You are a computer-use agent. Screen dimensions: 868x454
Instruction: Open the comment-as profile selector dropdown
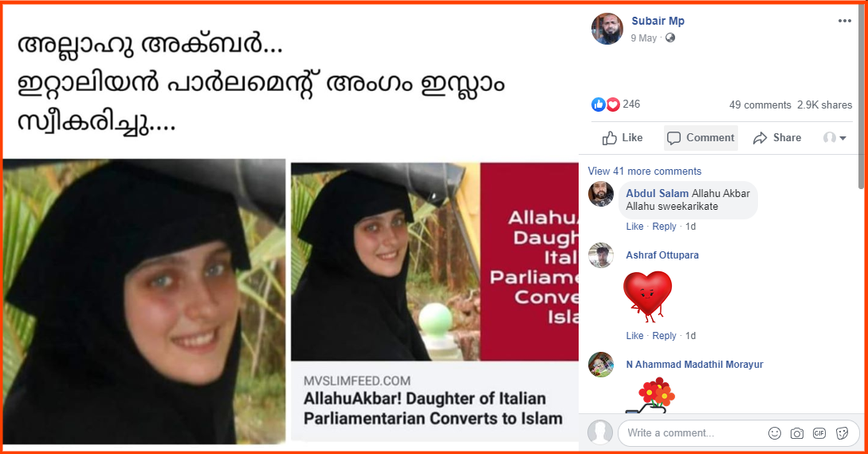click(835, 137)
